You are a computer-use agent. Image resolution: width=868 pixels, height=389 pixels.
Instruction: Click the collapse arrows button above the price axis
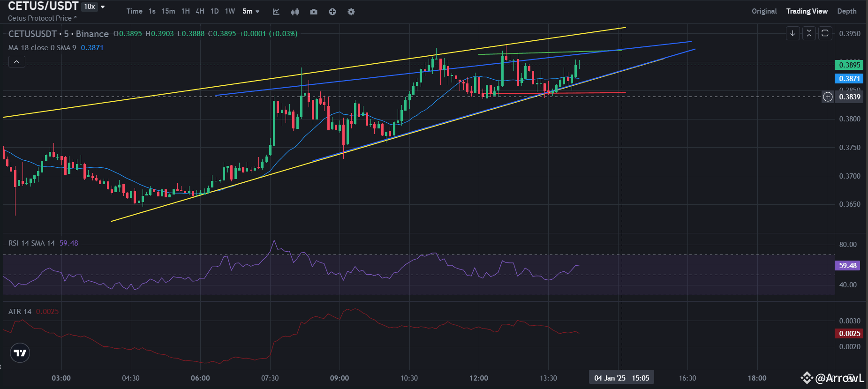coord(809,33)
